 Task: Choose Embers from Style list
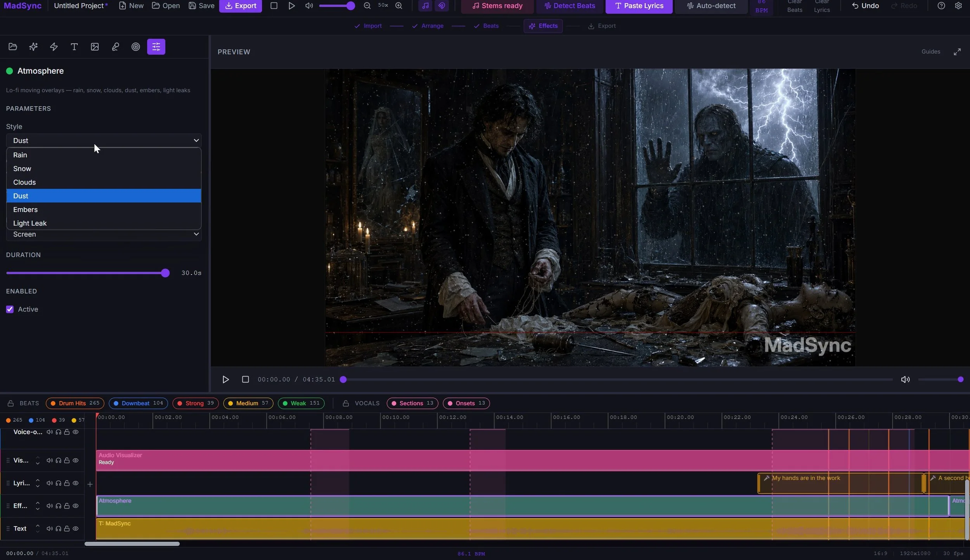click(x=104, y=209)
